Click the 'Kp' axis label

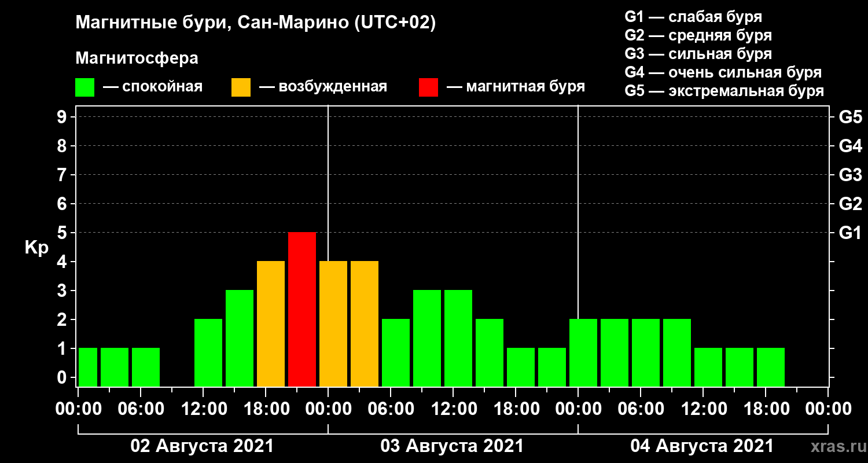(36, 248)
